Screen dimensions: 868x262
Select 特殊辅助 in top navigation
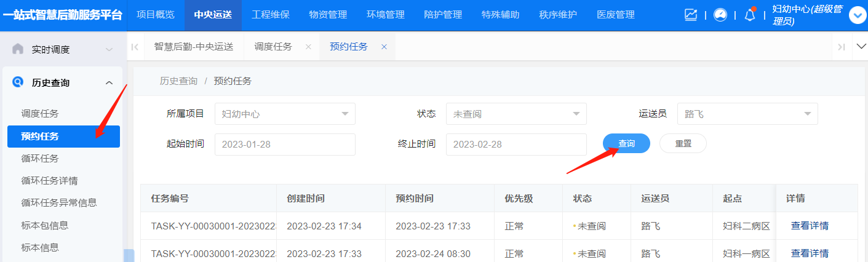501,15
